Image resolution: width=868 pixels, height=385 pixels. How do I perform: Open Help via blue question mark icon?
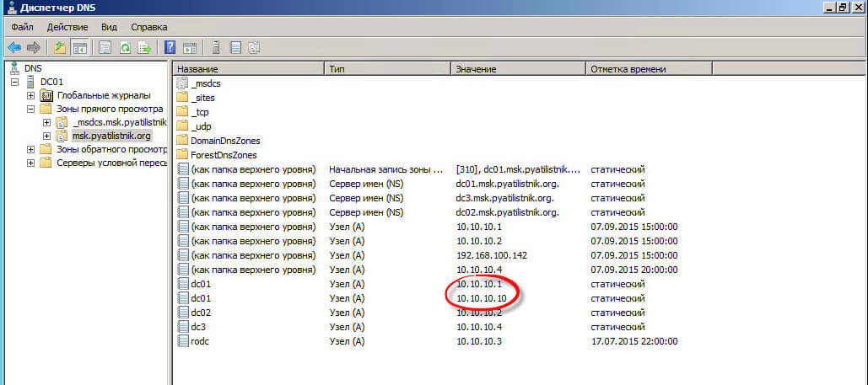170,47
